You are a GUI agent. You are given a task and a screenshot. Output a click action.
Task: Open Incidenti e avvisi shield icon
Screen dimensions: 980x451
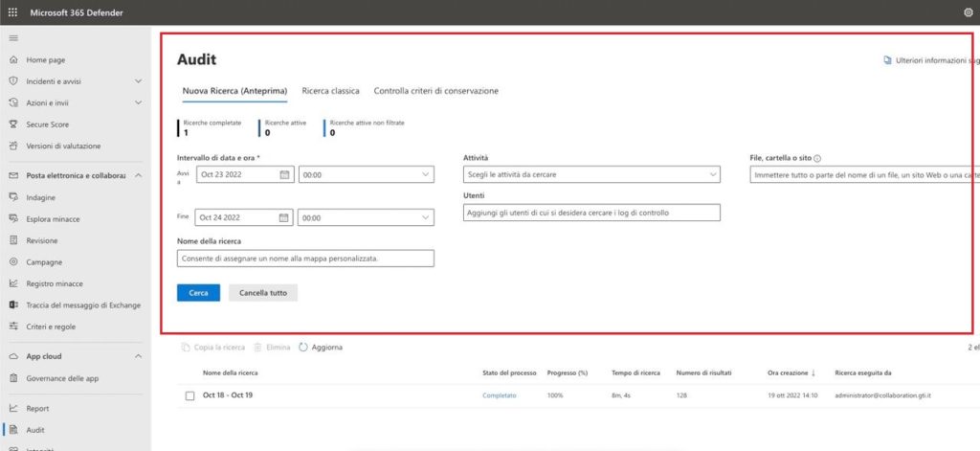pyautogui.click(x=13, y=81)
